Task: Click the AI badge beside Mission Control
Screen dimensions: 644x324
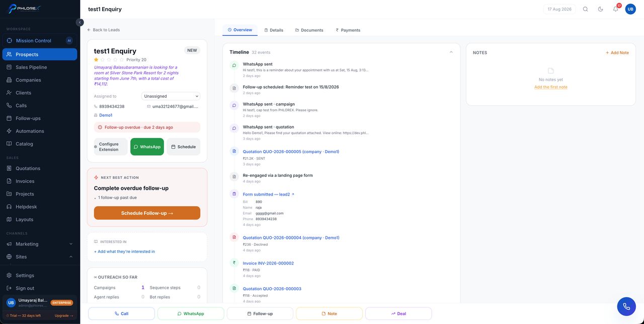Action: coord(69,40)
